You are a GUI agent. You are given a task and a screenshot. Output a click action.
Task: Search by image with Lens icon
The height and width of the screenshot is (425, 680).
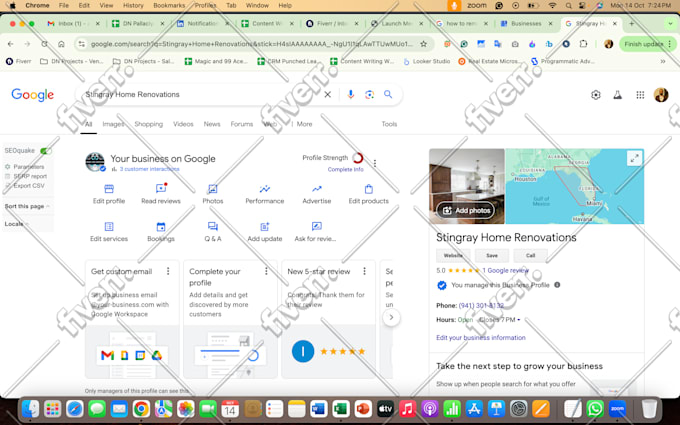tap(369, 94)
